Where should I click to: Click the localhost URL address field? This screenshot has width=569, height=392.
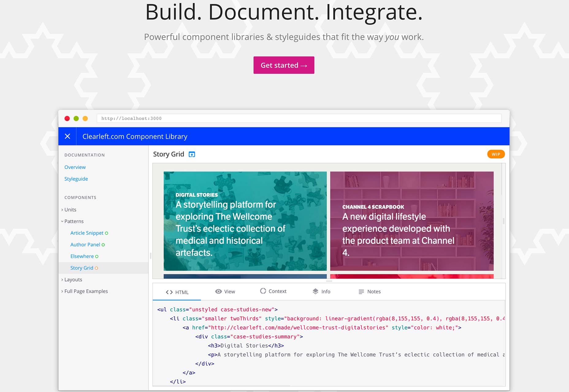pyautogui.click(x=299, y=119)
